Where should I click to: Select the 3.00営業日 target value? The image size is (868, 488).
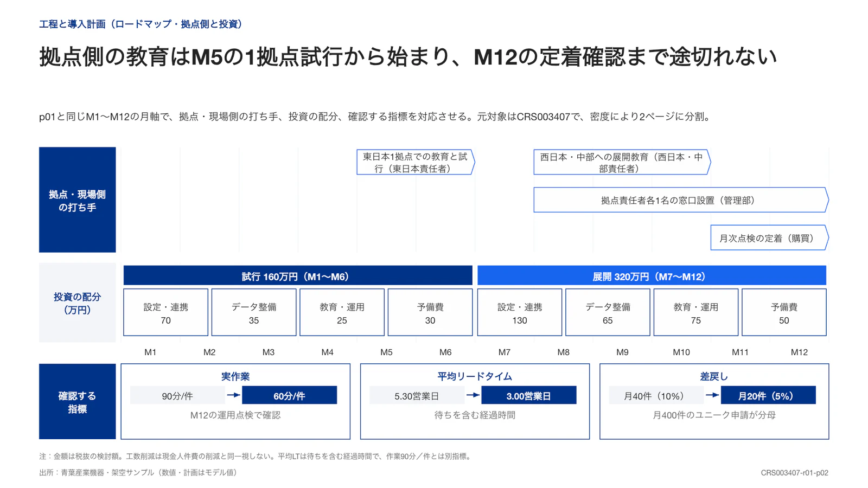529,395
